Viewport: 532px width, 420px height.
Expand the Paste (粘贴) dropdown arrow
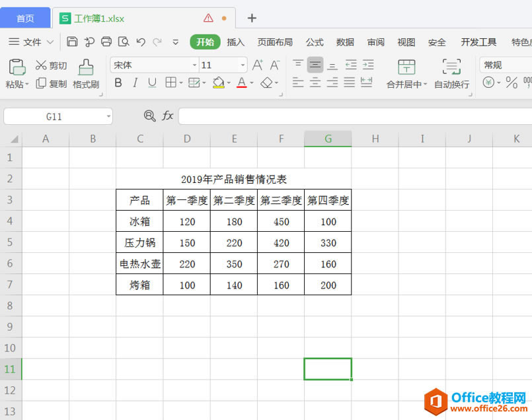[27, 84]
